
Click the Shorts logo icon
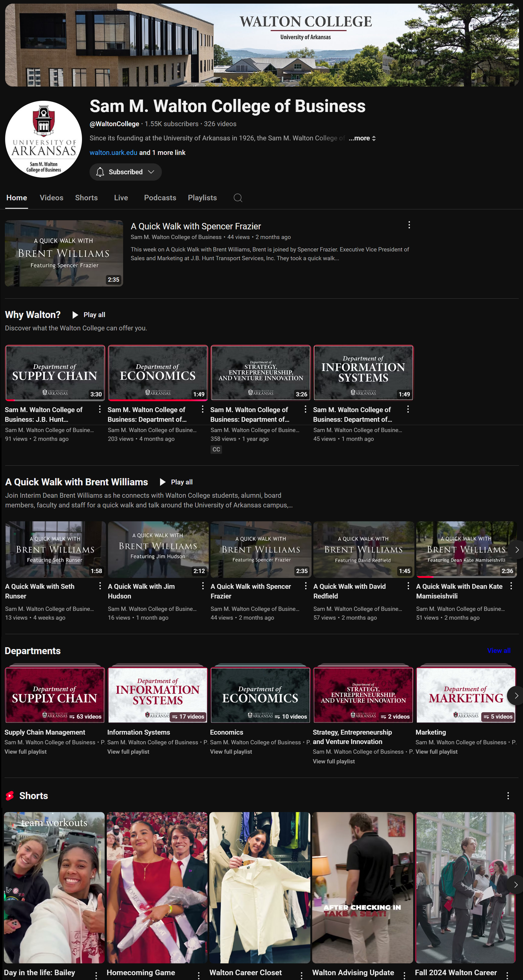tap(10, 796)
